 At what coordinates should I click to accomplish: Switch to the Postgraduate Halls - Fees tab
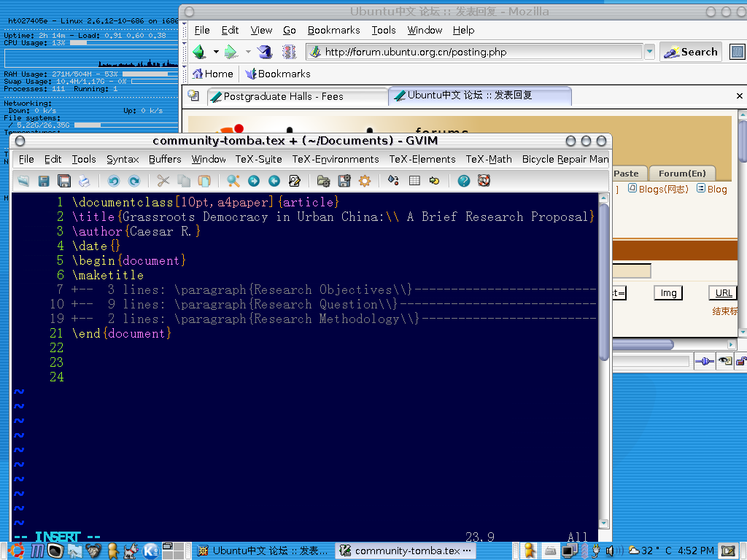pyautogui.click(x=298, y=97)
